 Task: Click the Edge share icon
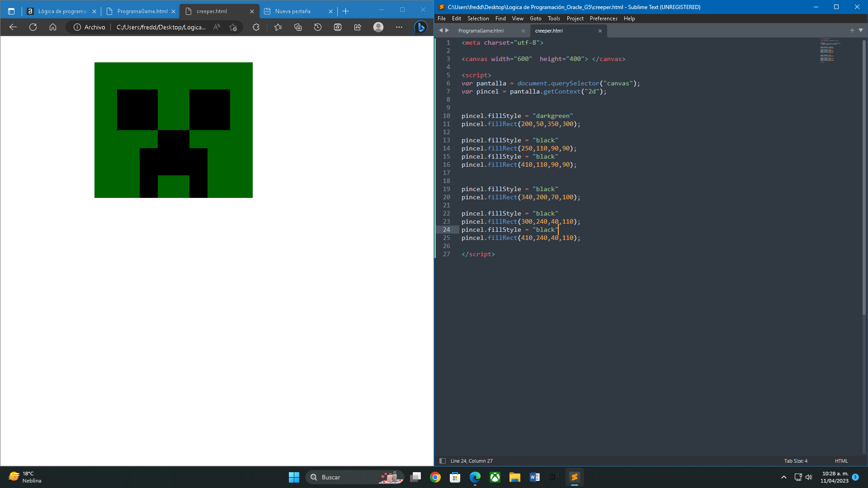tap(358, 27)
